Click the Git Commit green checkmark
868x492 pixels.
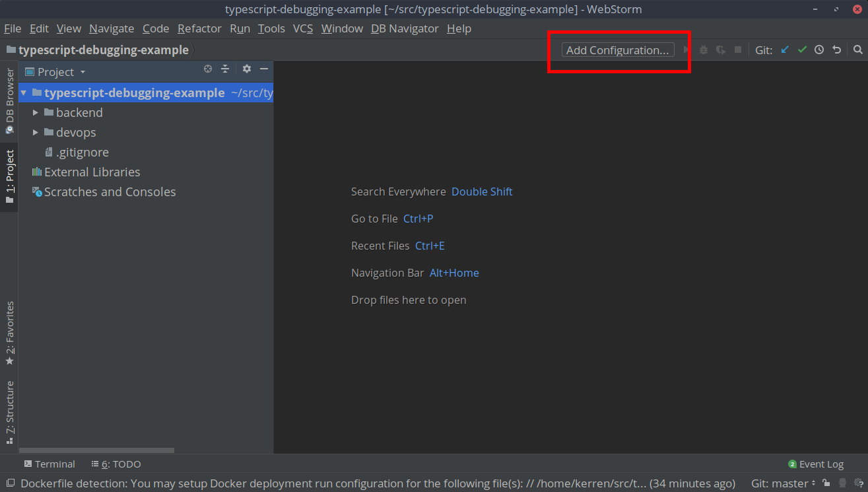(802, 50)
